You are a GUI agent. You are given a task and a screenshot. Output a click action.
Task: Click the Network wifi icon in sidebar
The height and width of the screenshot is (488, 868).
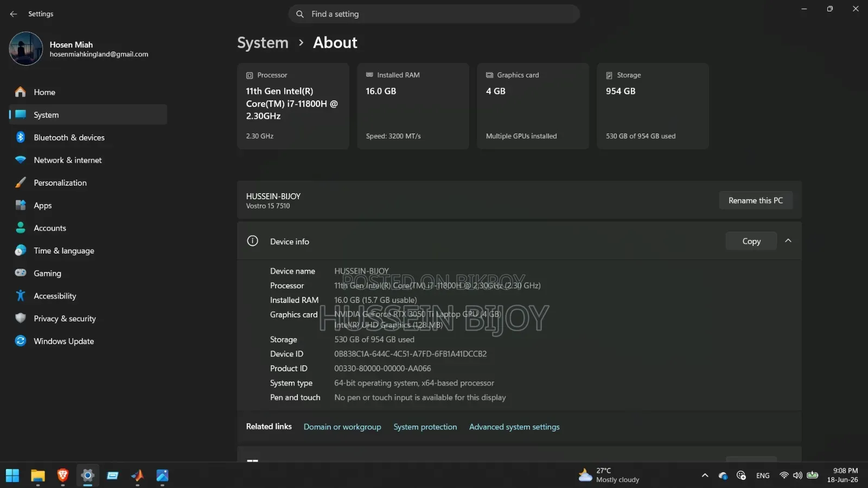(x=21, y=160)
